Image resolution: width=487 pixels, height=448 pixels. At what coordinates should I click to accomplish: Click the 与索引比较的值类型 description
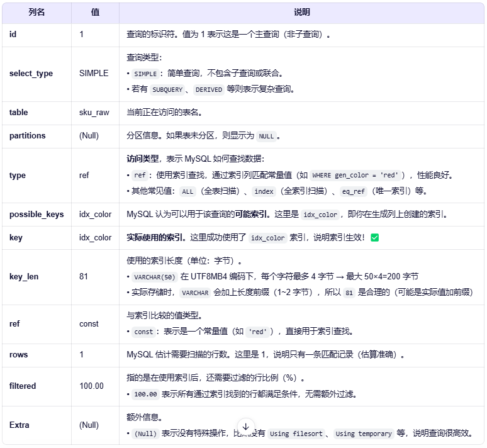coord(164,316)
